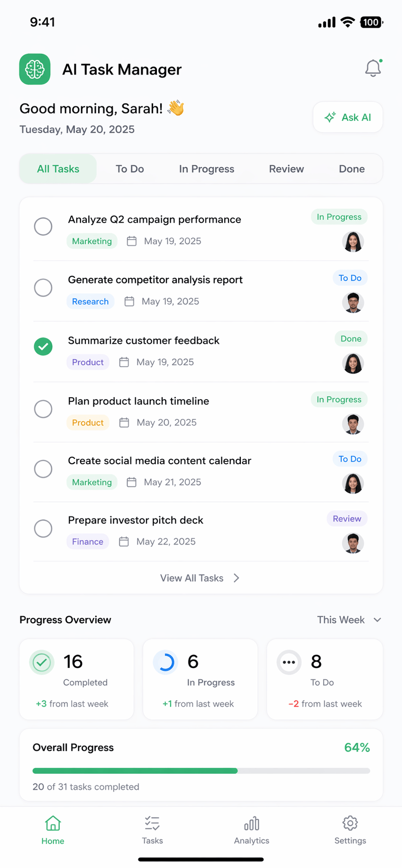
Task: Tap the Home icon in bottom bar
Action: [53, 823]
